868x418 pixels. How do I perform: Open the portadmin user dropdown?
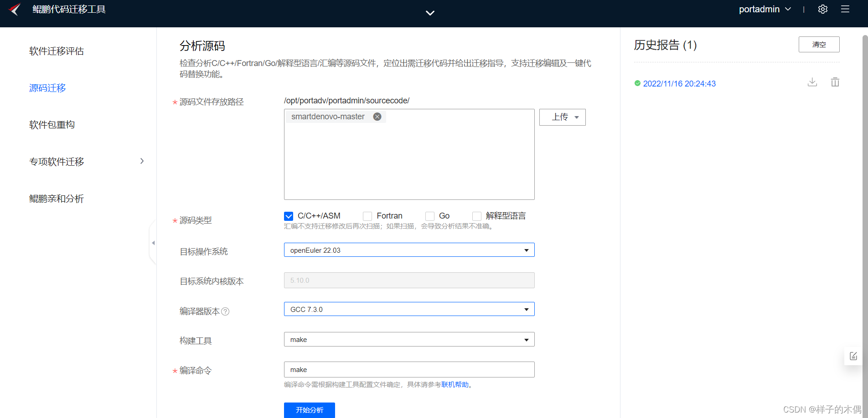point(765,9)
